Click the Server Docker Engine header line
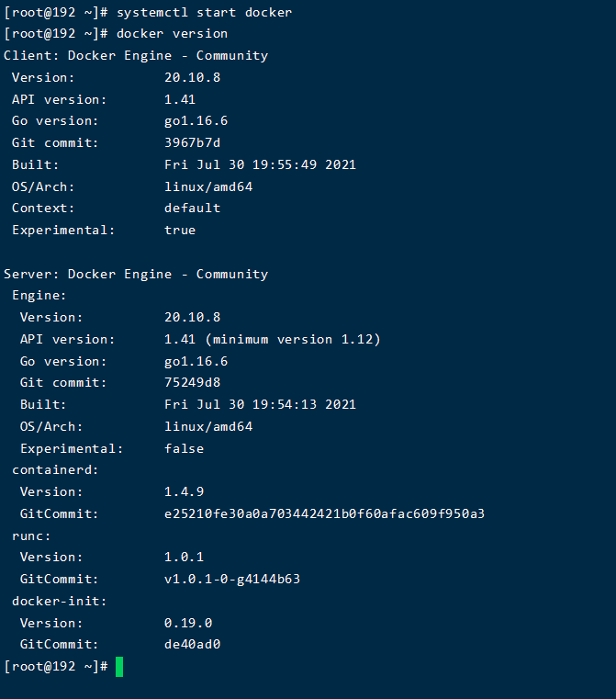The image size is (616, 699). click(x=136, y=274)
